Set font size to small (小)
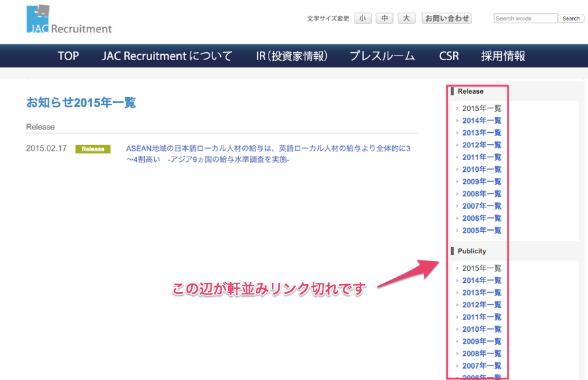This screenshot has height=380, width=588. pyautogui.click(x=362, y=19)
